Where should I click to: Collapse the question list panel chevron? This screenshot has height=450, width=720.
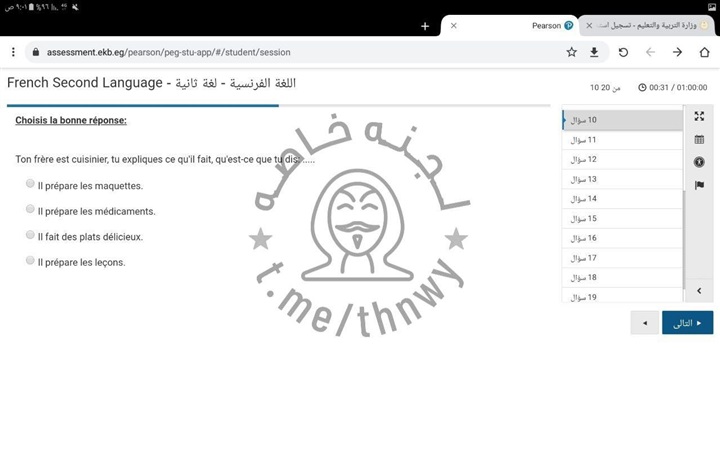(699, 290)
